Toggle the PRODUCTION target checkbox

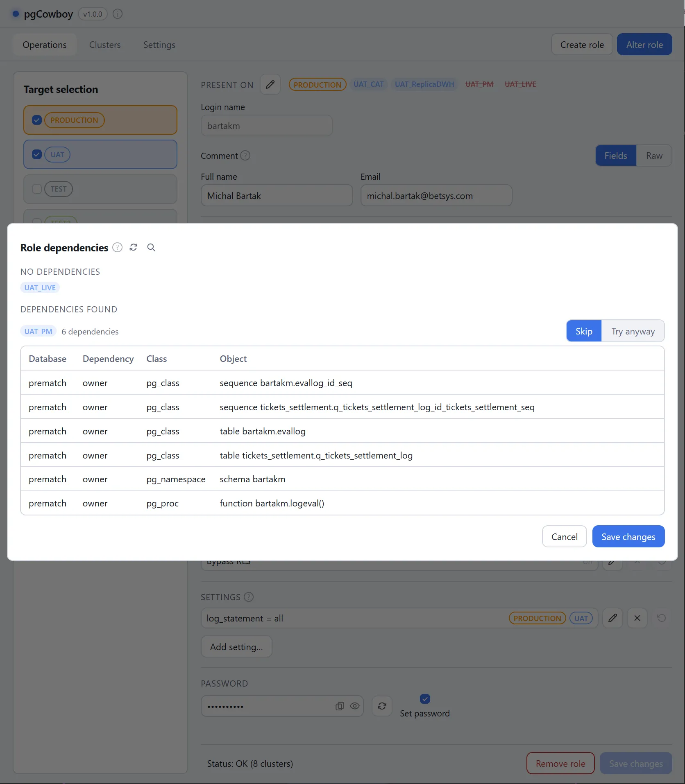click(37, 120)
